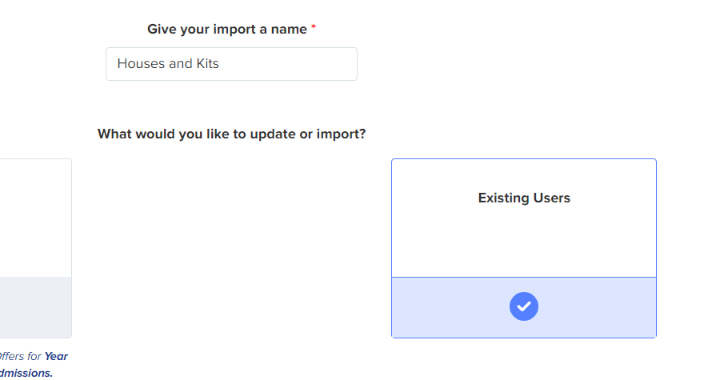Click the red required asterisk
Image resolution: width=720 pixels, height=380 pixels.
coord(314,27)
